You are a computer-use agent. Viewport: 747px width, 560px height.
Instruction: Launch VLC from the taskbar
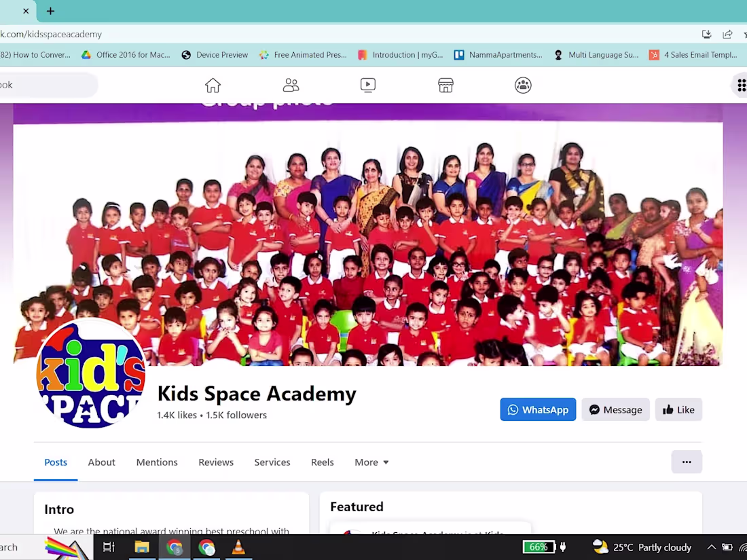238,547
